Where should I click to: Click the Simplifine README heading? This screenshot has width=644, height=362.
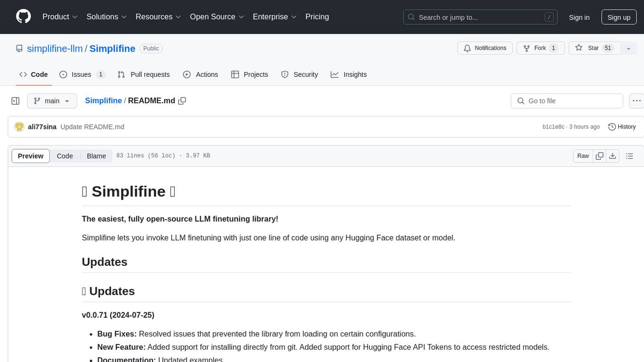(x=129, y=191)
